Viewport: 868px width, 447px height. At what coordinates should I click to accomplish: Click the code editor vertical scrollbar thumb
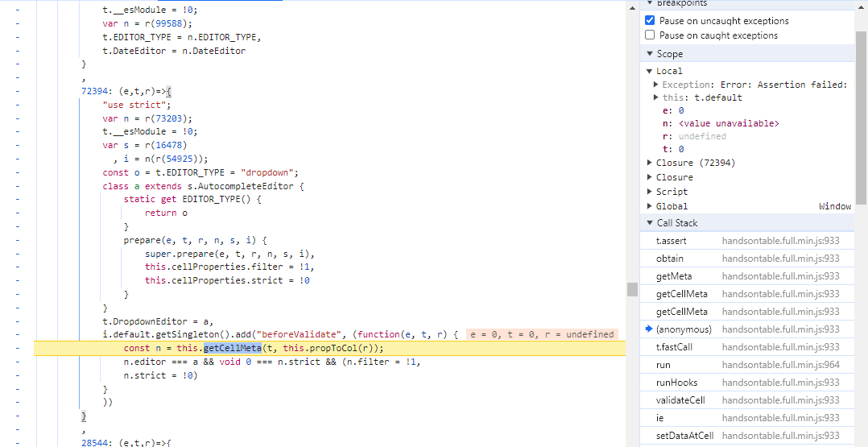coord(632,290)
